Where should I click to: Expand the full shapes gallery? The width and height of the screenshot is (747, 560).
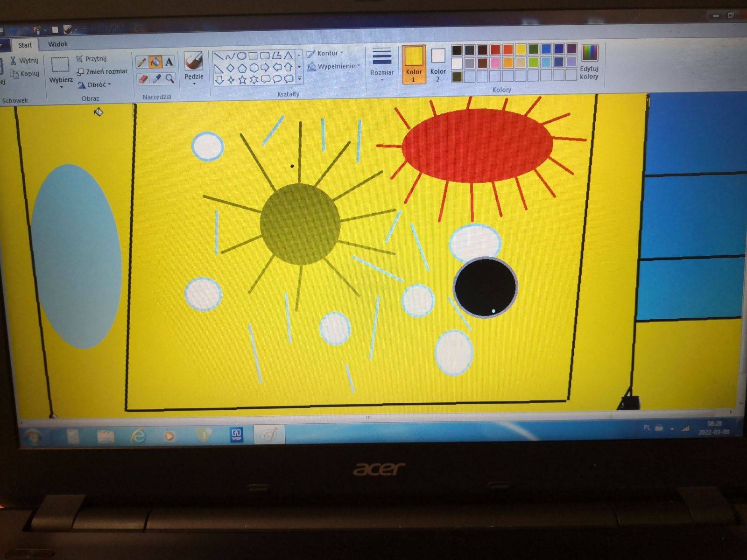coord(299,79)
